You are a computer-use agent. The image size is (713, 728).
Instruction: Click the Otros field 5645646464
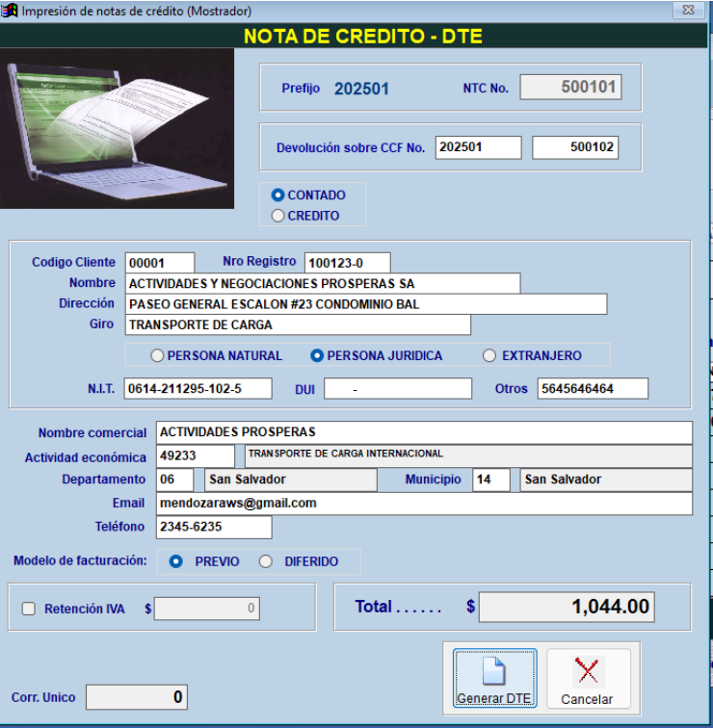(593, 389)
